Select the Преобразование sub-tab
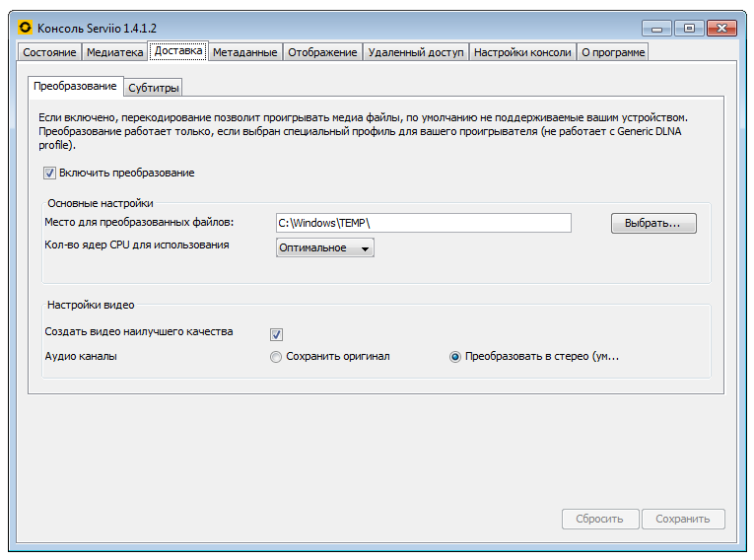The image size is (754, 560). 76,87
